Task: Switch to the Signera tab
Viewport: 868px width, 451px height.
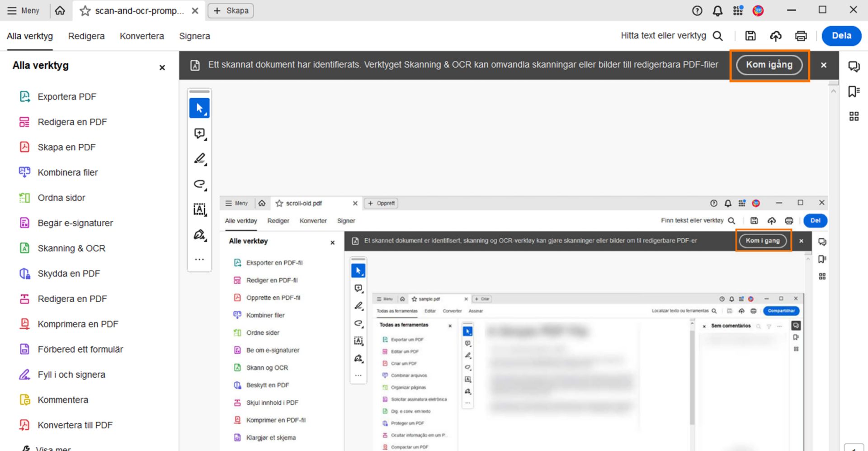Action: 194,36
